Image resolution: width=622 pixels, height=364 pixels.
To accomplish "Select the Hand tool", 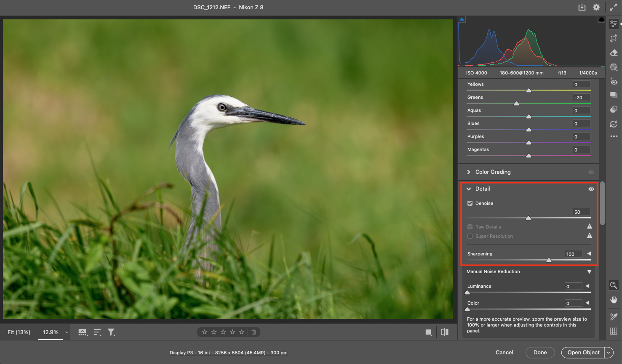I will tap(614, 300).
